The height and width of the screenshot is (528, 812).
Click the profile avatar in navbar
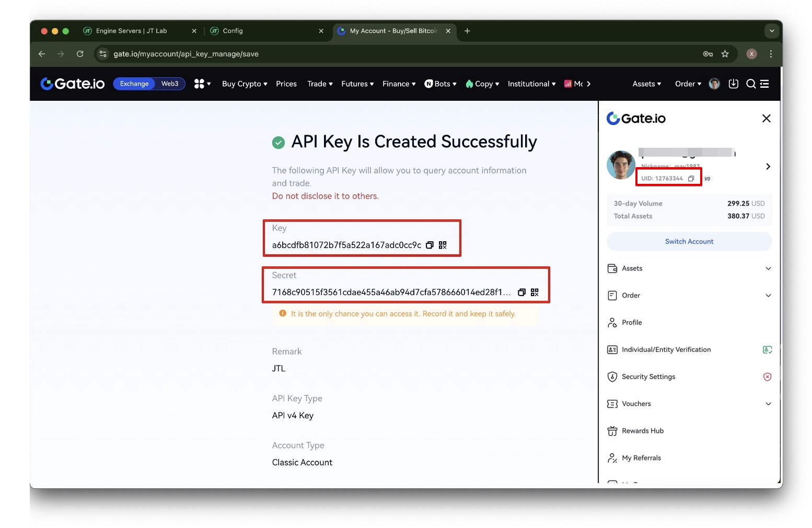tap(714, 84)
